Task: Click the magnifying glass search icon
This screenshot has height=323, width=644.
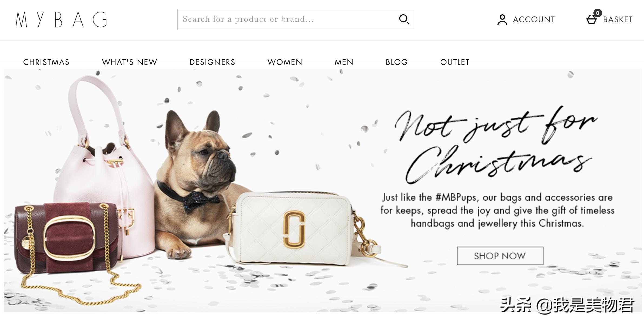Action: [x=404, y=19]
